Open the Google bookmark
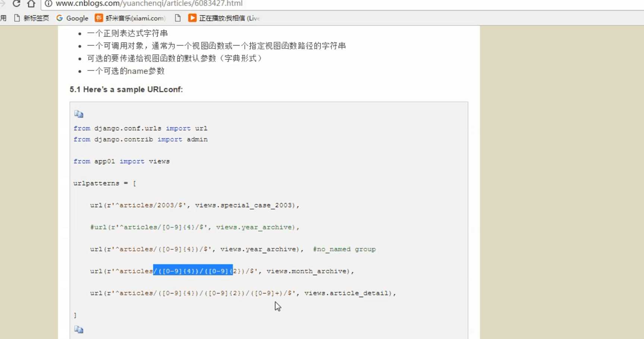This screenshot has width=644, height=339. point(72,18)
